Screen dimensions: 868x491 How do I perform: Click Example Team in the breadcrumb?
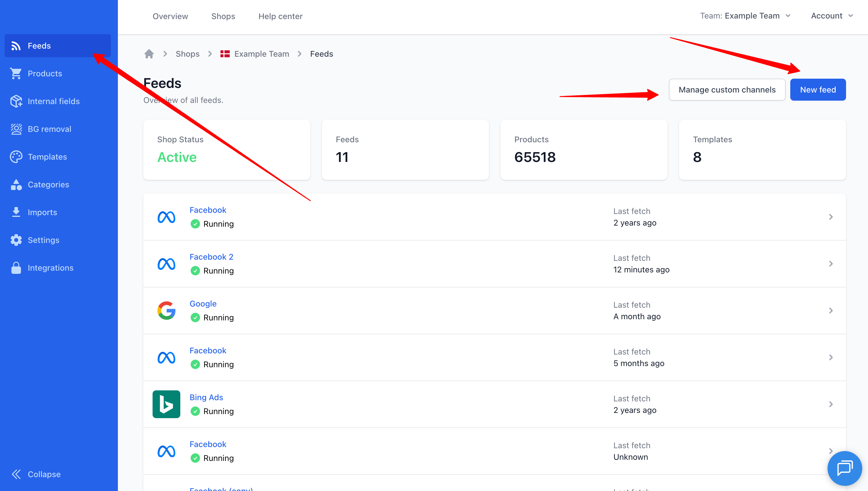coord(261,54)
